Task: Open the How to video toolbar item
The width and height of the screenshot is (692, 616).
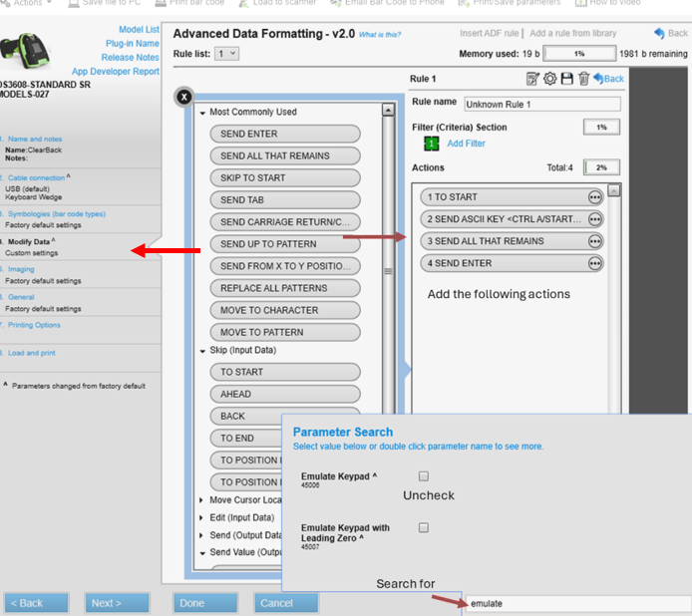Action: (607, 3)
